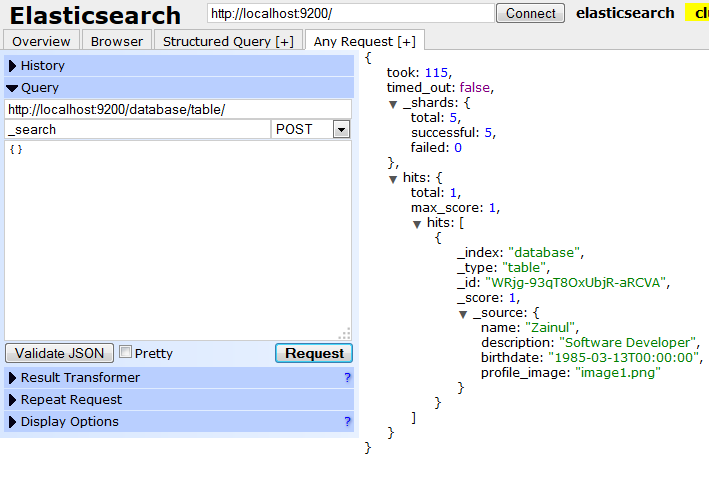709x496 pixels.
Task: Click inside the JSON query body textarea
Action: 178,240
